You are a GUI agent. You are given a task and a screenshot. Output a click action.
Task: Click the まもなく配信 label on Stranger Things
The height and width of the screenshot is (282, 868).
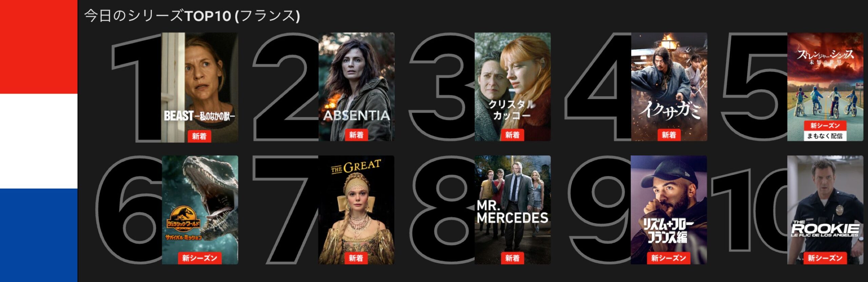click(x=825, y=136)
